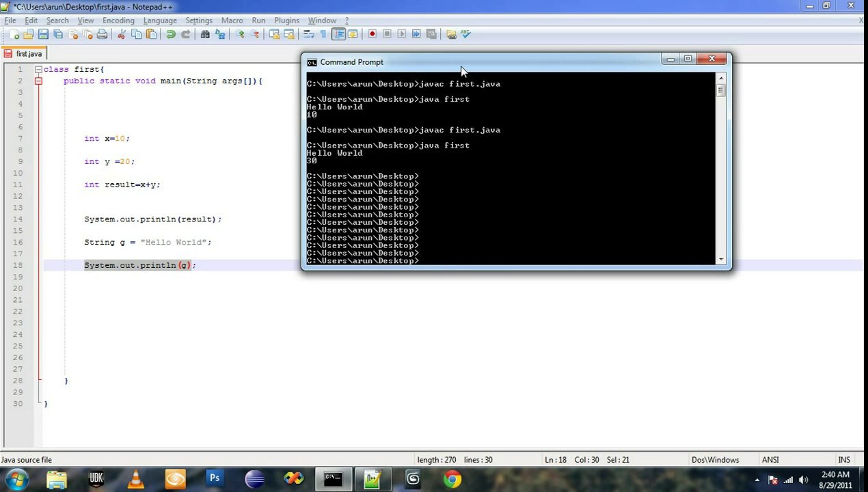The width and height of the screenshot is (868, 492).
Task: Click the code line 'int result=x+y;'
Action: (x=122, y=184)
